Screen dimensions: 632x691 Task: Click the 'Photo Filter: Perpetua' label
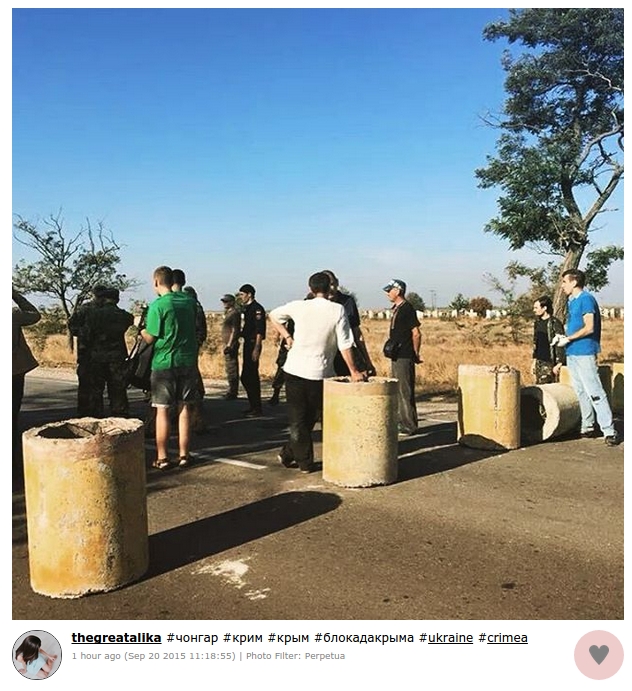tap(295, 656)
